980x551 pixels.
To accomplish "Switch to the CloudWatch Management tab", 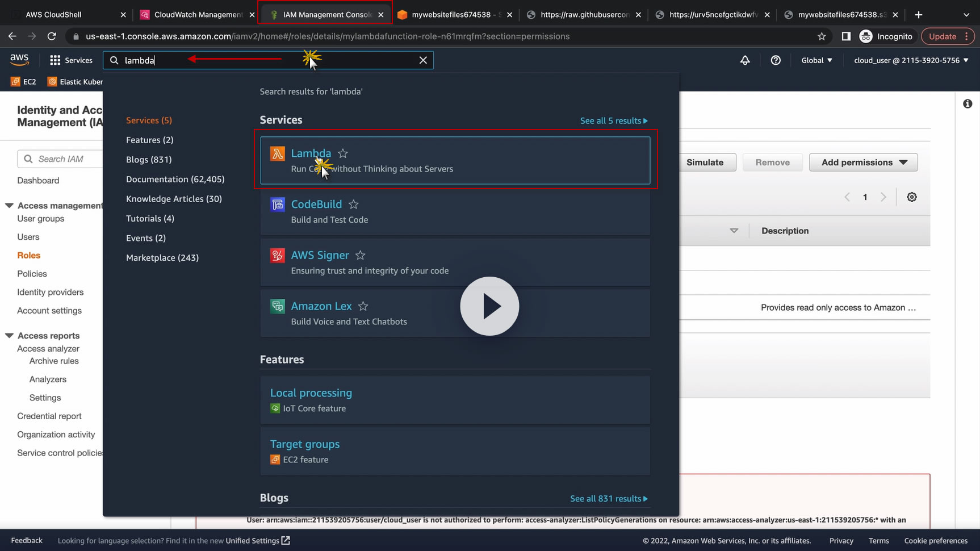I will coord(197,15).
